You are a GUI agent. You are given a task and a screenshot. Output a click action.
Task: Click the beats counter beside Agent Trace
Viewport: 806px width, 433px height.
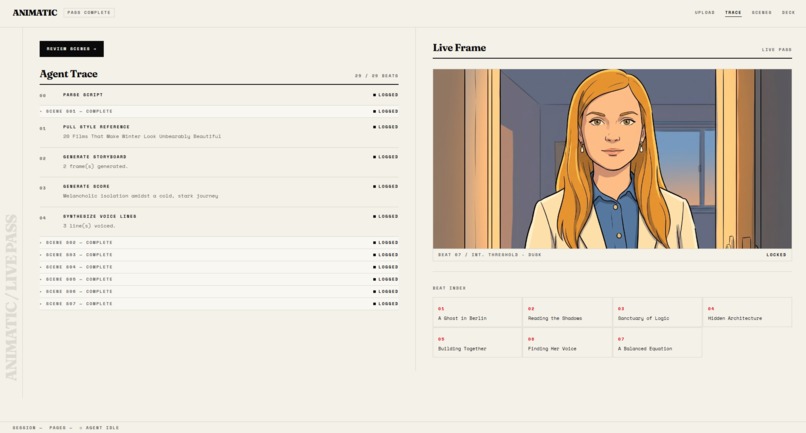coord(376,76)
